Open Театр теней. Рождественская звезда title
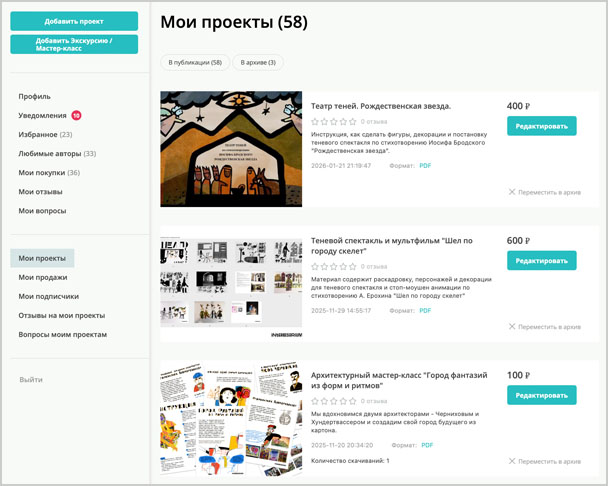Viewport: 608px width, 486px height. (x=381, y=106)
